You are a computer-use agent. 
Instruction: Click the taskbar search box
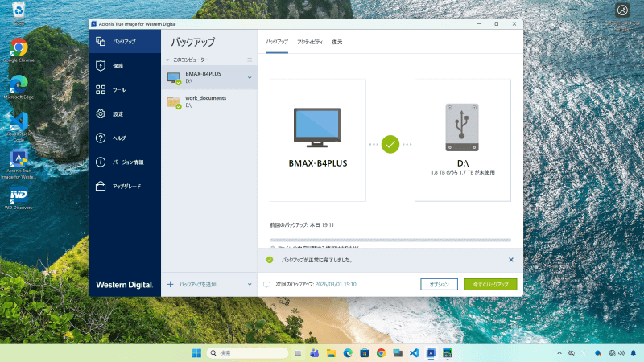click(248, 353)
